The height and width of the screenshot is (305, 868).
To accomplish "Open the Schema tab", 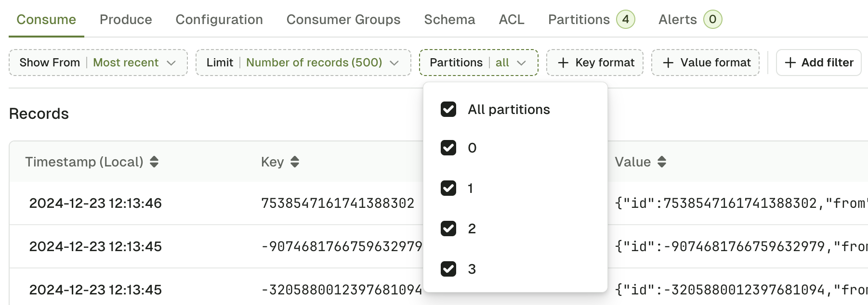I will (x=449, y=19).
